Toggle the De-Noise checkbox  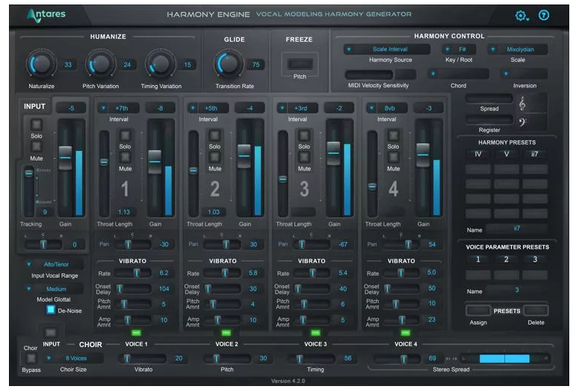51,309
